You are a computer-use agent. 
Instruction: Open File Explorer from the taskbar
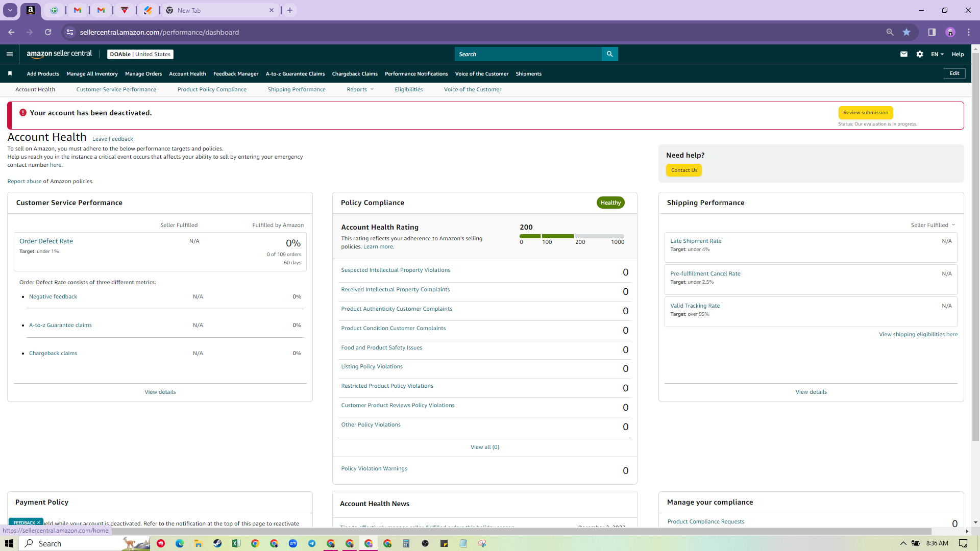pos(199,543)
